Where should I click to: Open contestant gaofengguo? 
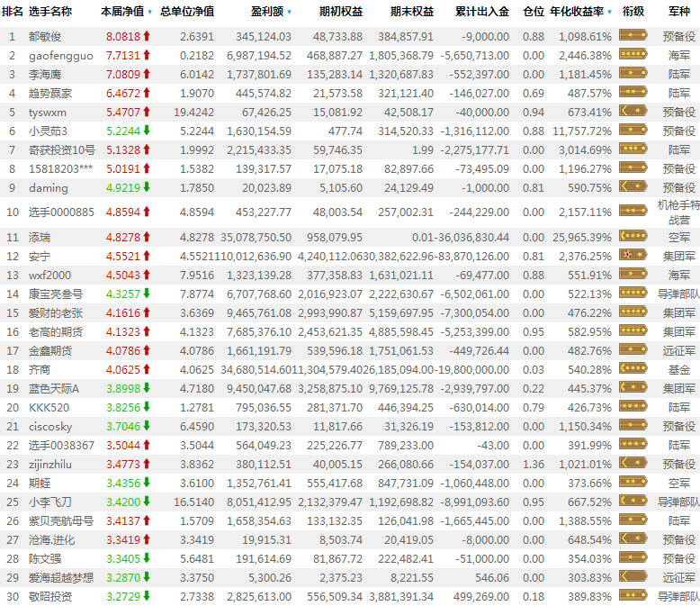point(61,56)
